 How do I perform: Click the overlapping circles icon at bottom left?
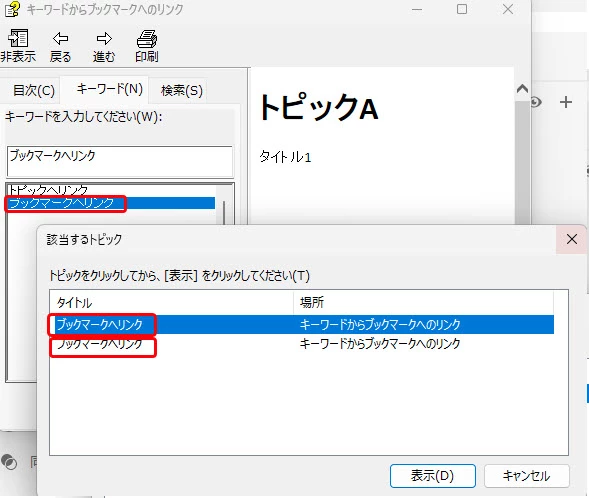(x=9, y=462)
